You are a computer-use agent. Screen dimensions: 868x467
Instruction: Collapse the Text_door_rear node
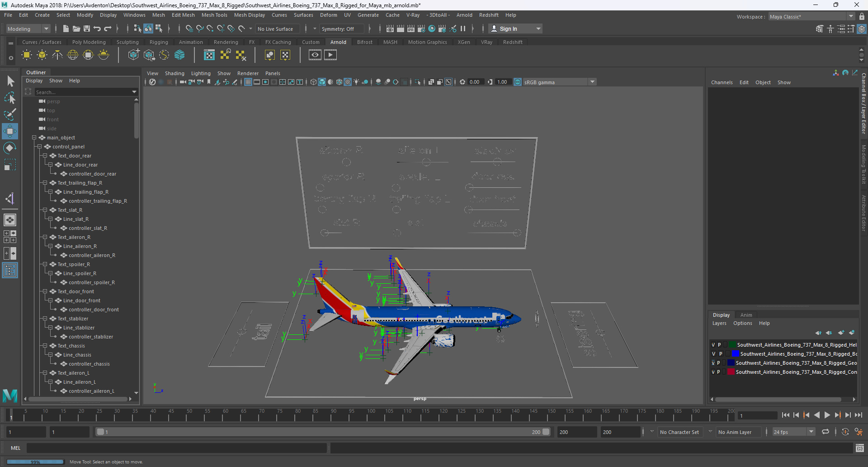tap(45, 156)
